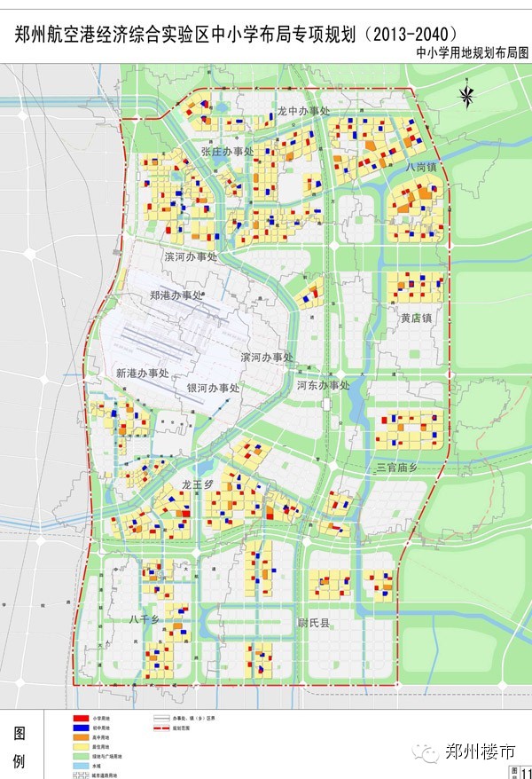The width and height of the screenshot is (532, 779).
Task: Select the 河东办事处 label
Action: point(323,385)
